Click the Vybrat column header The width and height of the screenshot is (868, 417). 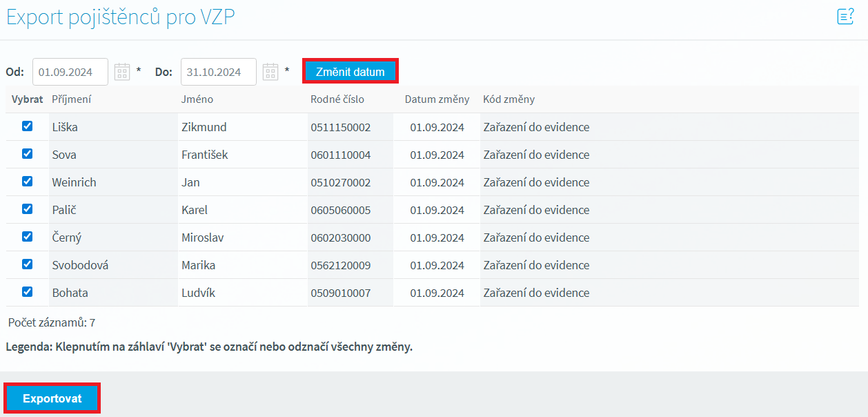[27, 99]
